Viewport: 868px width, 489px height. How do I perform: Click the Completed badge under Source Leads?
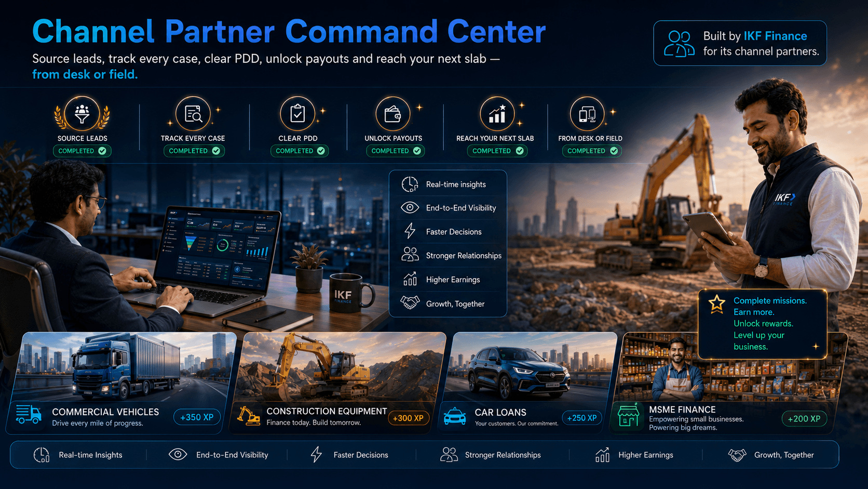point(82,151)
